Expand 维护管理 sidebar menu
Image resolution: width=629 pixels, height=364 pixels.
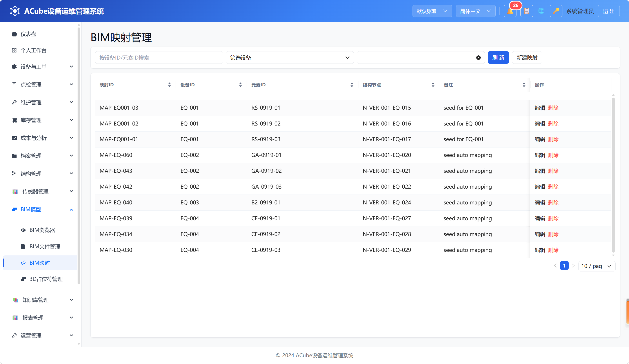click(40, 102)
